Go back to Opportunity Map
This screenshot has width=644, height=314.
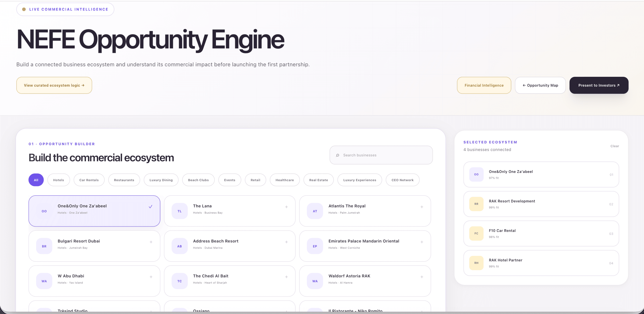[x=540, y=85]
